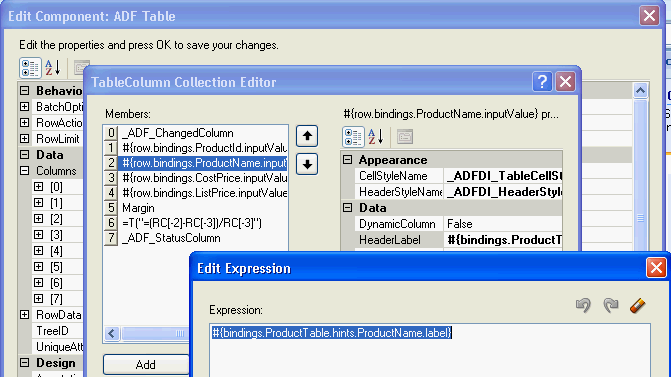This screenshot has height=377, width=671.
Task: Collapse the Data category in Edit Component
Action: (24, 154)
